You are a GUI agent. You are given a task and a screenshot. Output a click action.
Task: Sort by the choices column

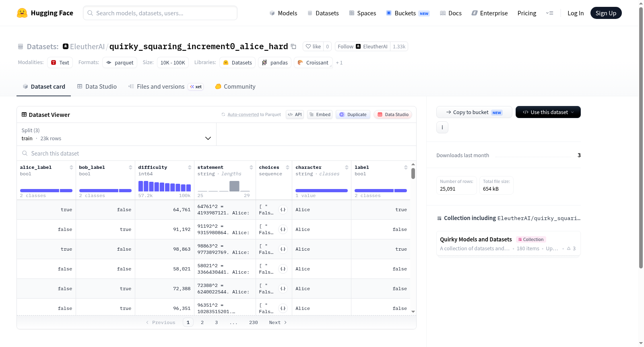coord(287,167)
